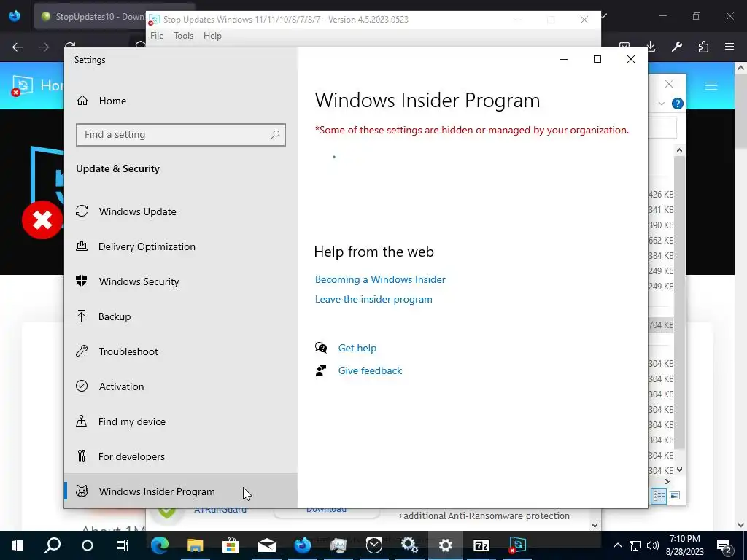
Task: Open notification center icon
Action: [x=724, y=545]
